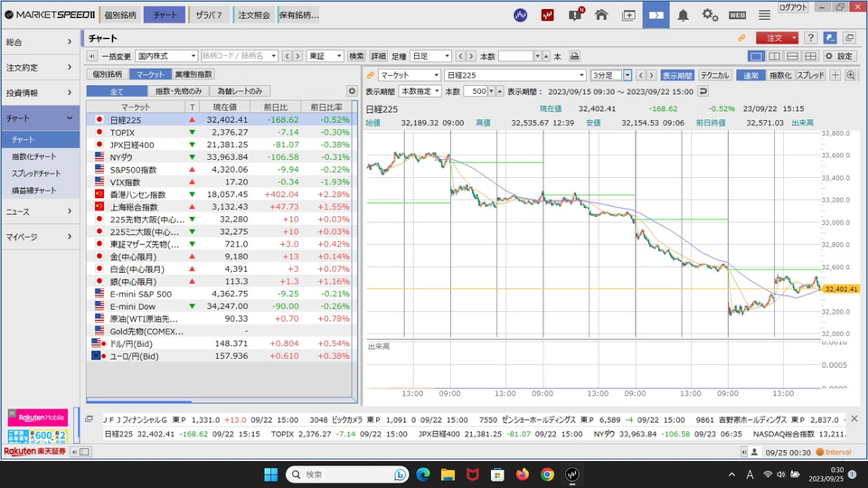
Task: Switch to the 注文照会 tab
Action: click(x=254, y=15)
